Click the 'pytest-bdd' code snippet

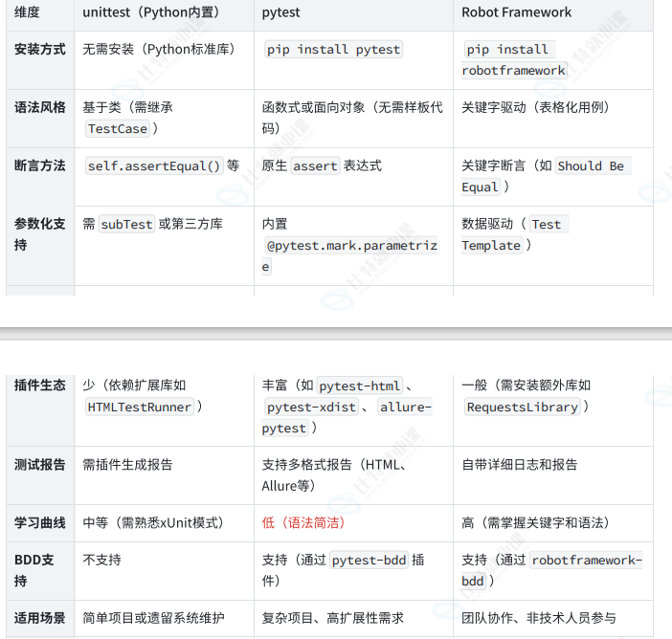coord(369,560)
